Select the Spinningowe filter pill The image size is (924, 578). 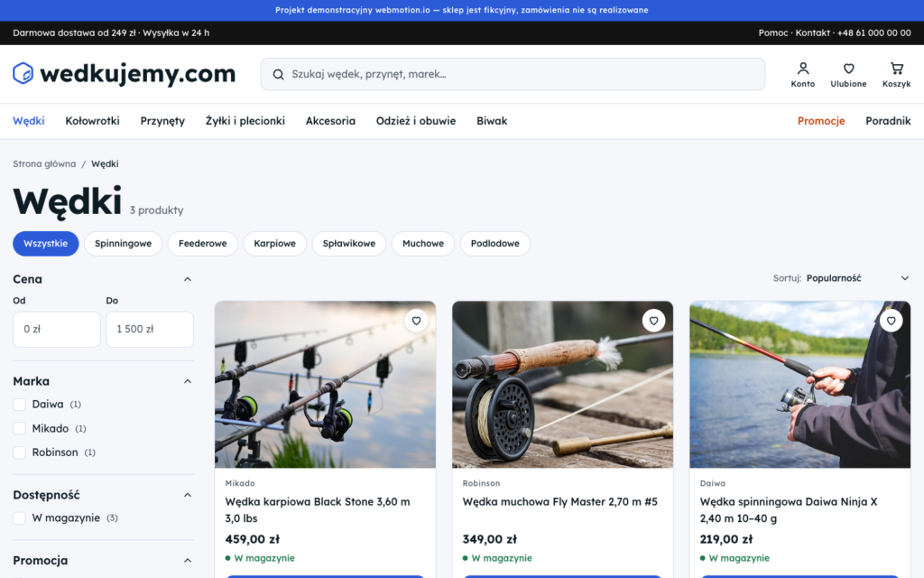click(x=123, y=244)
